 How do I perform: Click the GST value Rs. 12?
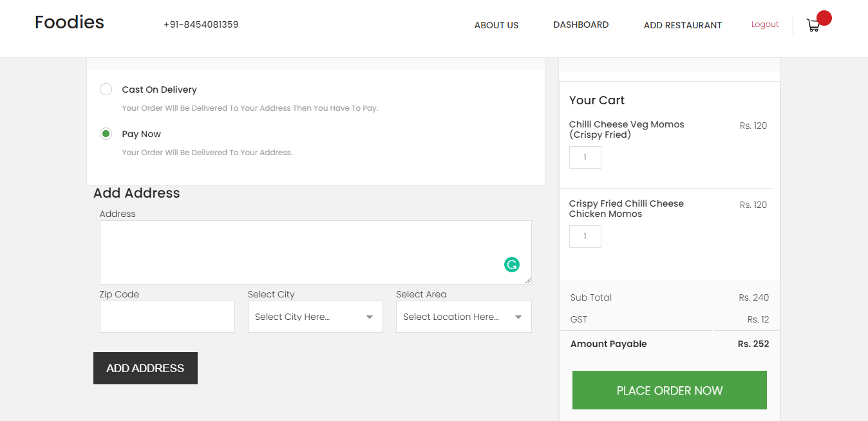pos(759,319)
